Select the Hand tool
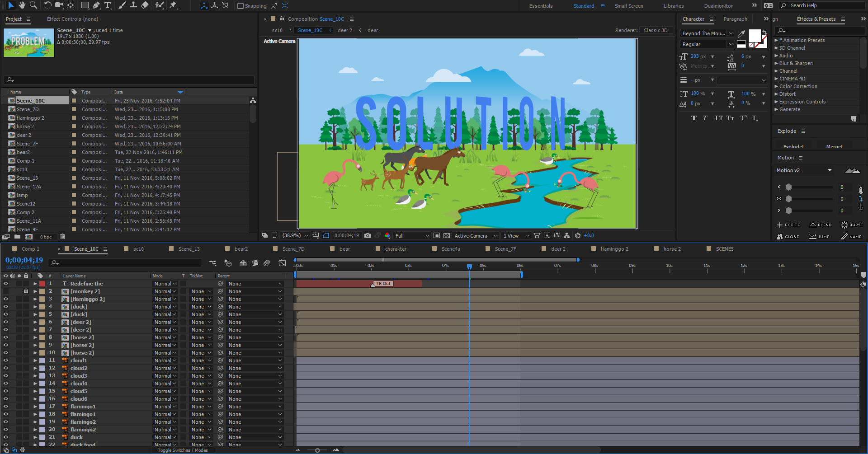The image size is (868, 454). 22,5
